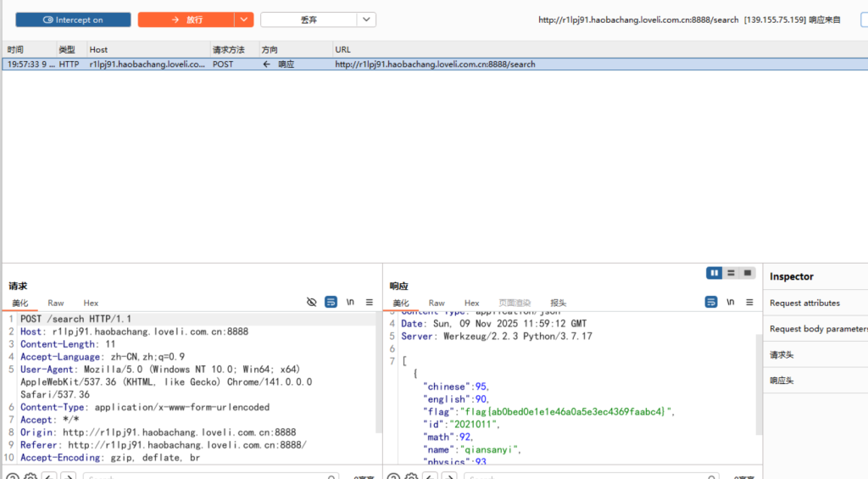Viewport: 868px width, 479px height.
Task: Click the 丢弃 drop button
Action: 309,19
